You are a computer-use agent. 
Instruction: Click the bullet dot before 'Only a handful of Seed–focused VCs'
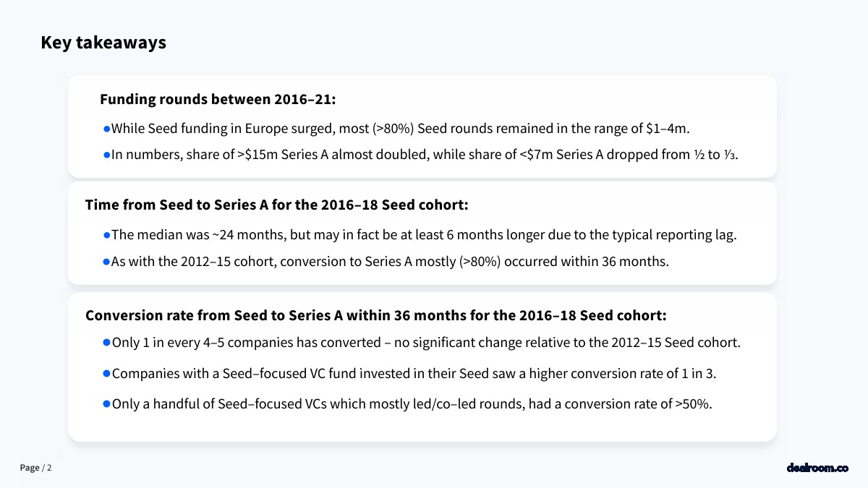coord(107,403)
